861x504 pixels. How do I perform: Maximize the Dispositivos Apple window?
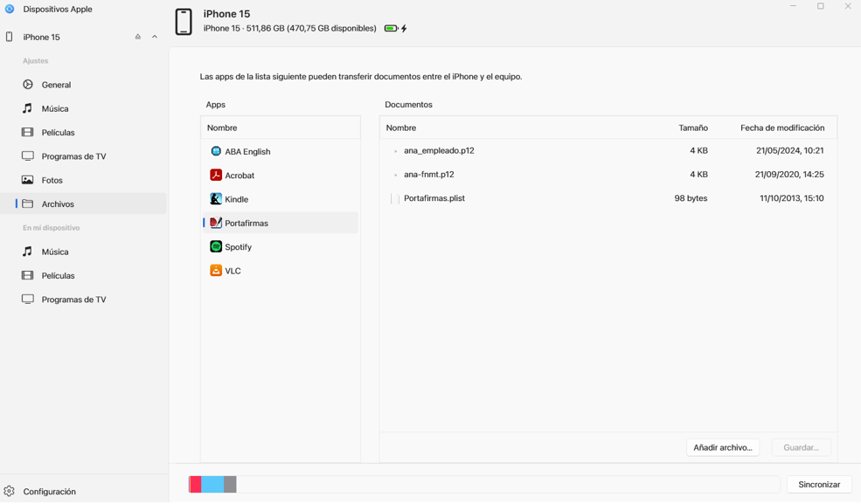point(821,6)
